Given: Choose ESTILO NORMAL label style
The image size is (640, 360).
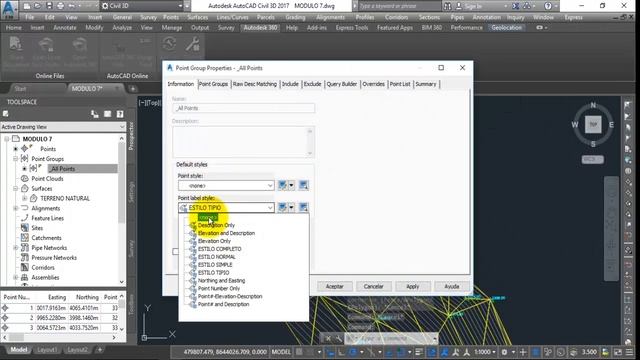Looking at the screenshot, I should [216, 257].
